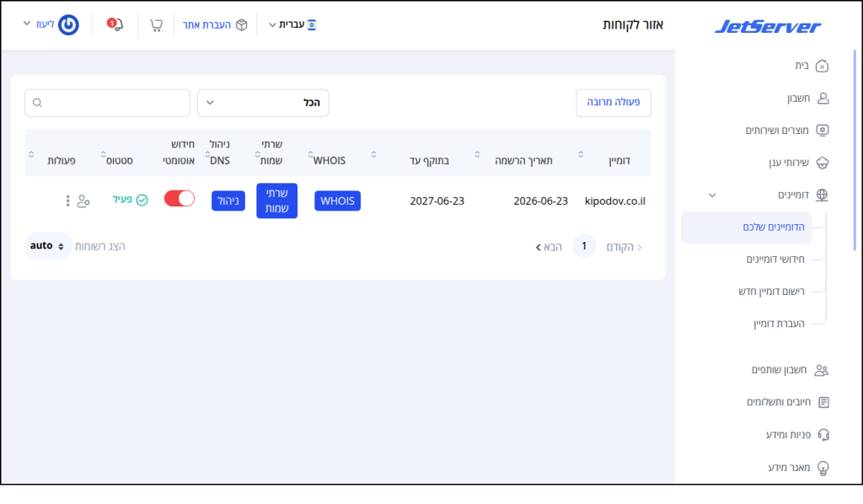The height and width of the screenshot is (504, 863).
Task: Click the sidebar vertical scrollbar
Action: (855, 150)
